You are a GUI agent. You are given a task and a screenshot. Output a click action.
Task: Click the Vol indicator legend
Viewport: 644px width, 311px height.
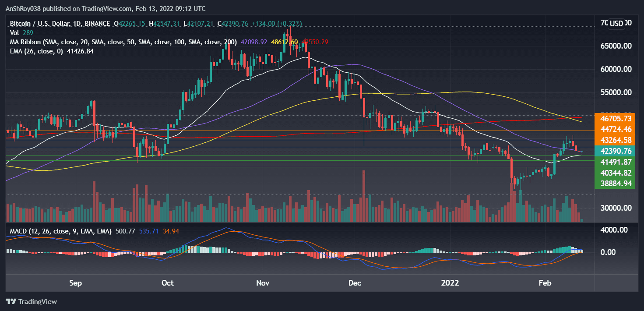(x=14, y=32)
